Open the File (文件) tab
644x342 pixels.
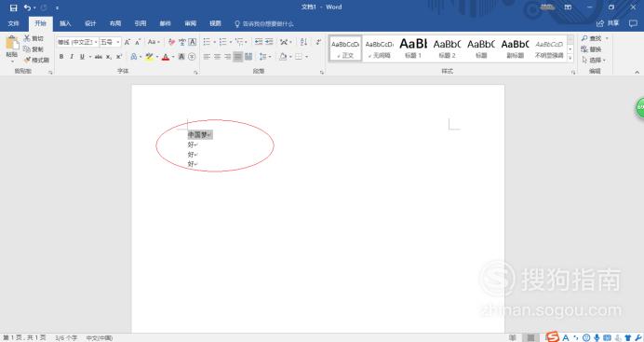coord(14,23)
